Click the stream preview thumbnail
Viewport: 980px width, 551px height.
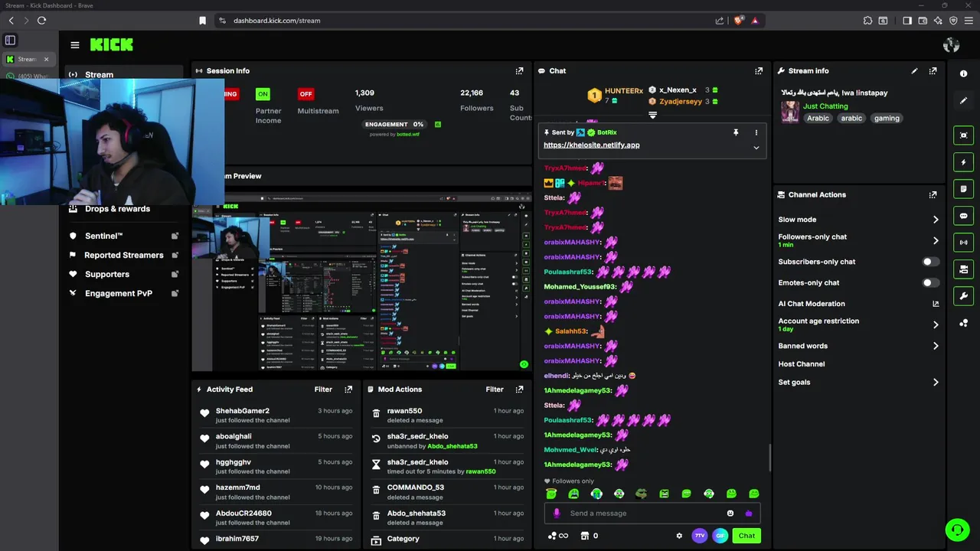[x=361, y=283]
